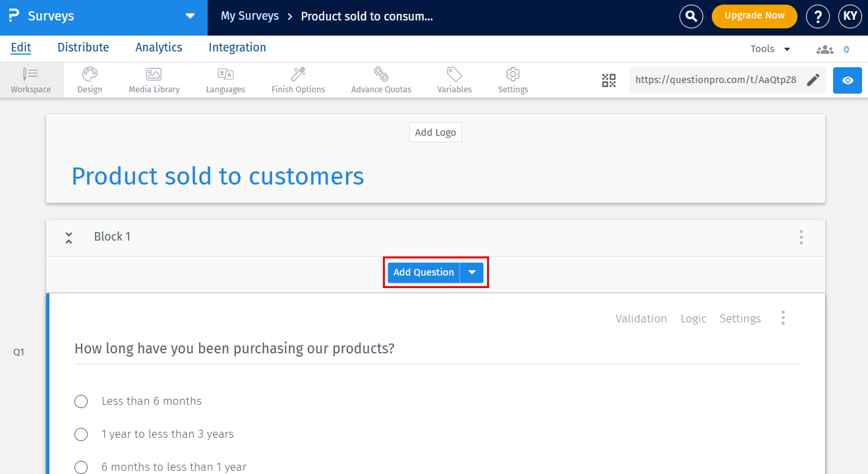Open the Media Library icon
The image size is (868, 474).
(x=154, y=74)
